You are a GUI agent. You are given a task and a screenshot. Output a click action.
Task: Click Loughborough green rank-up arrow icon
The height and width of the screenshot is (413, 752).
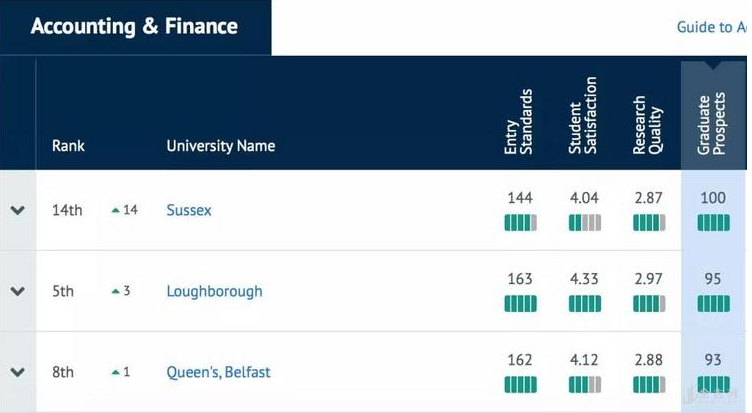point(116,291)
